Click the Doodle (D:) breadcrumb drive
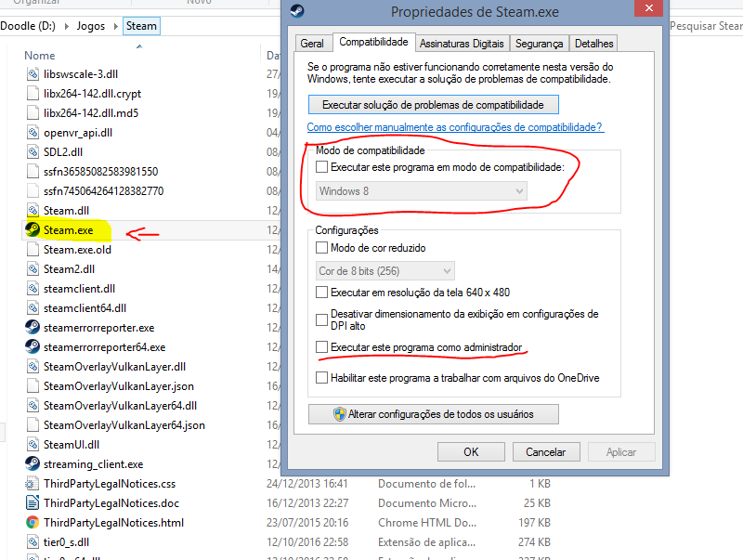 pos(28,26)
